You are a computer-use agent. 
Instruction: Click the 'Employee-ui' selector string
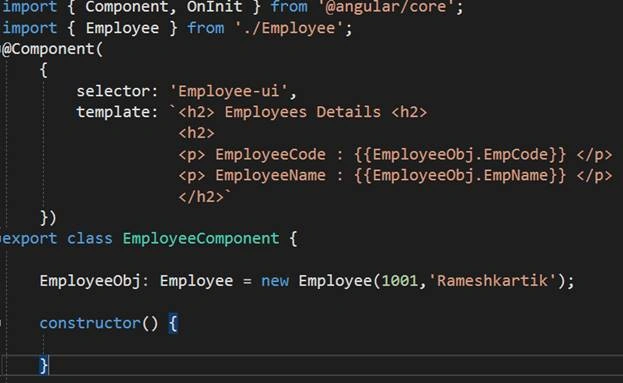[229, 91]
